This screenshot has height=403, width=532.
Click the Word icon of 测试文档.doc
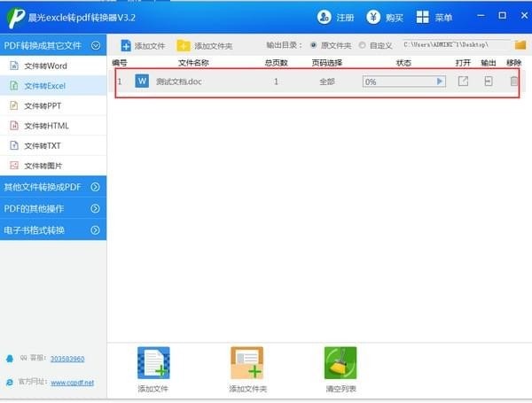[x=142, y=81]
